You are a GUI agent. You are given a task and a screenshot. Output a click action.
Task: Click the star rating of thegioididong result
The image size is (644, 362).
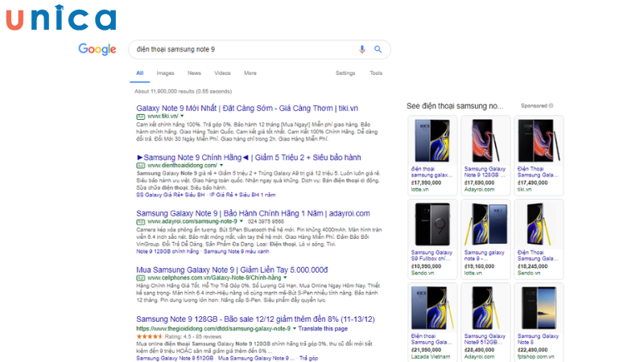(x=150, y=336)
